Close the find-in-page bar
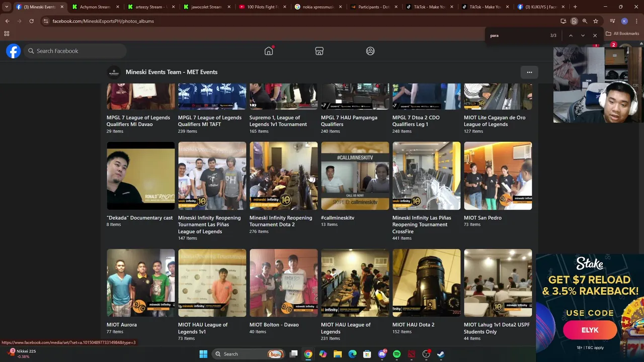The height and width of the screenshot is (362, 644). pyautogui.click(x=595, y=36)
